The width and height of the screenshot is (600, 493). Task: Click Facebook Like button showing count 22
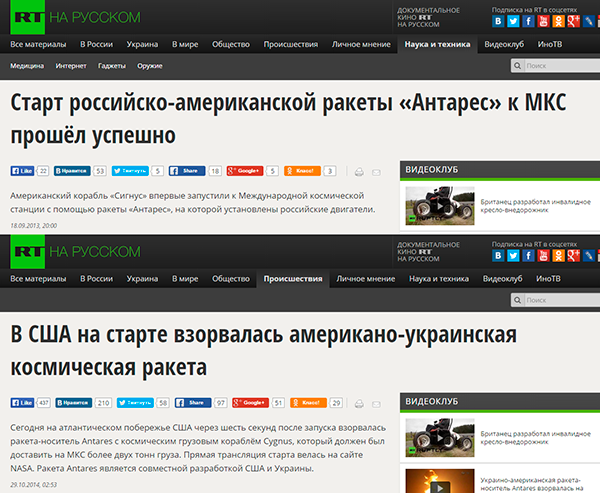[x=22, y=171]
